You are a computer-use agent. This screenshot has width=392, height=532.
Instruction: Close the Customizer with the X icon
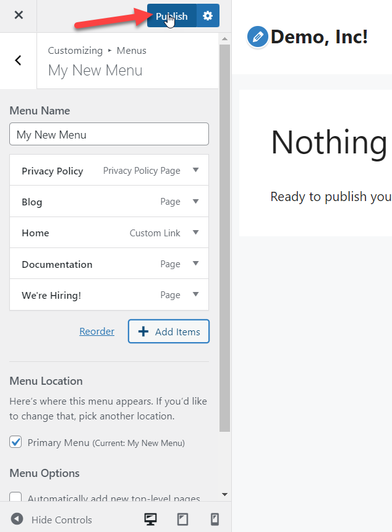click(19, 15)
